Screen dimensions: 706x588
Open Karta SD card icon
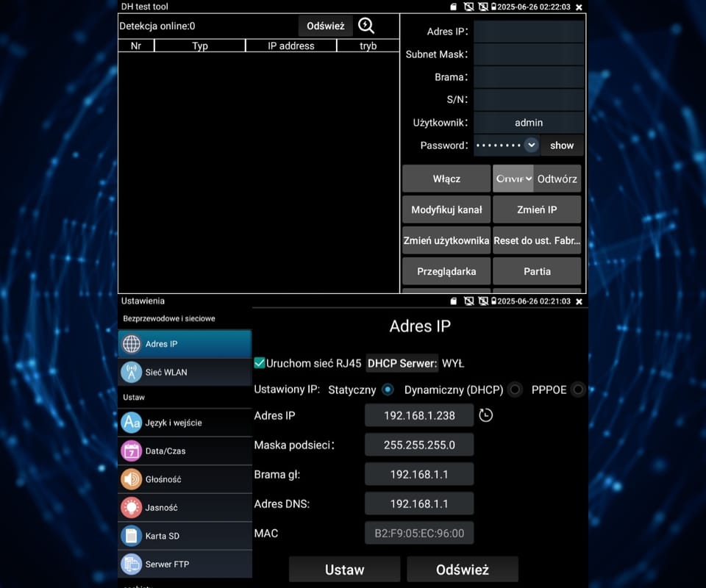pyautogui.click(x=132, y=536)
